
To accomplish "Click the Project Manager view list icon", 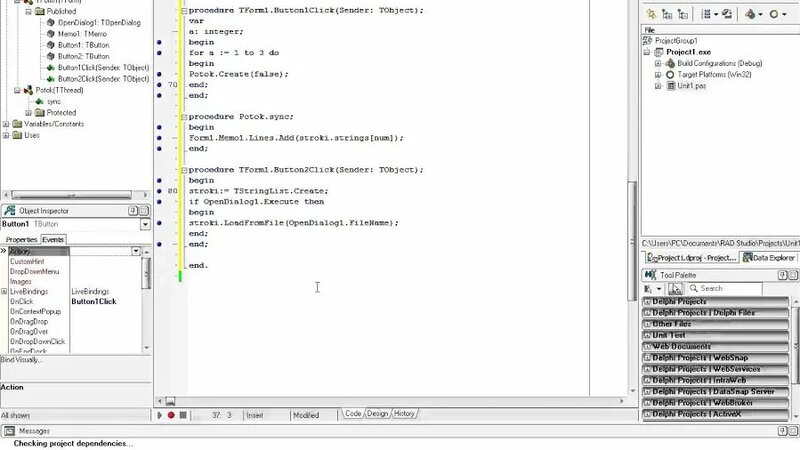I will (x=706, y=14).
